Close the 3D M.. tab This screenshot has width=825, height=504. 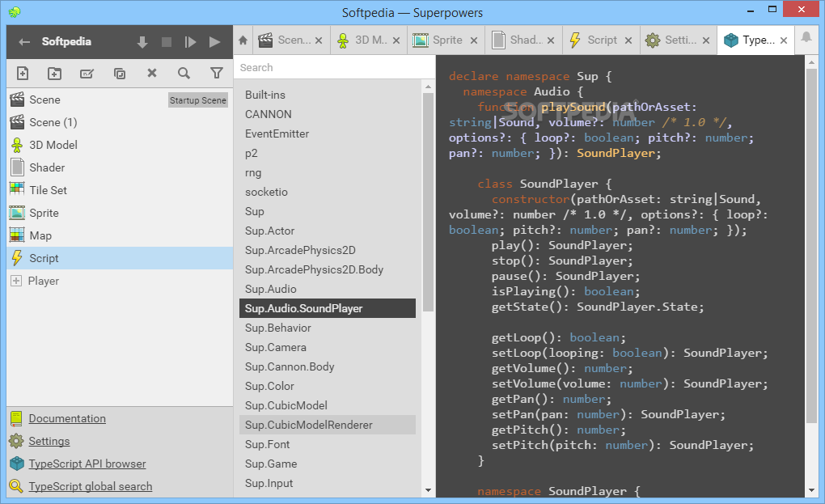396,40
